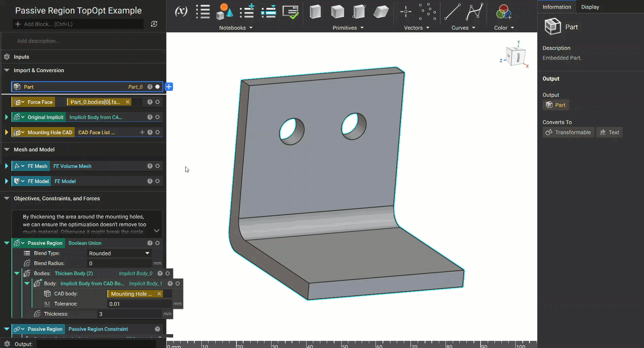This screenshot has width=644, height=348.
Task: Click the Text conversion button
Action: pyautogui.click(x=609, y=133)
